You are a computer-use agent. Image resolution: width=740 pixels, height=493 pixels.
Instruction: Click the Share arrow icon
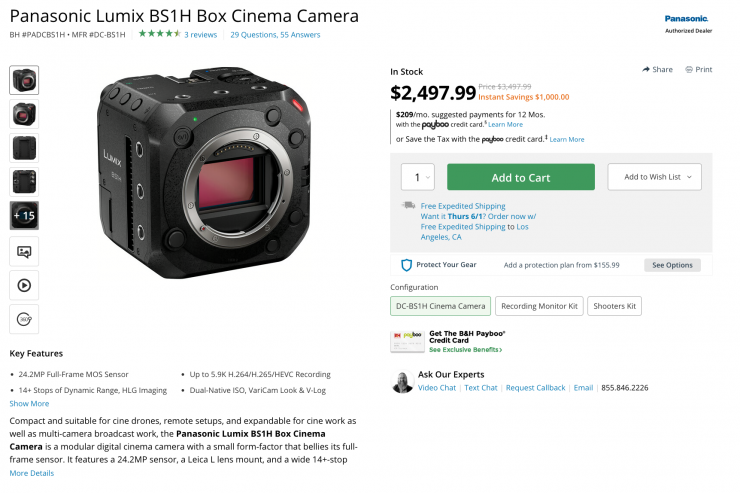pyautogui.click(x=646, y=70)
